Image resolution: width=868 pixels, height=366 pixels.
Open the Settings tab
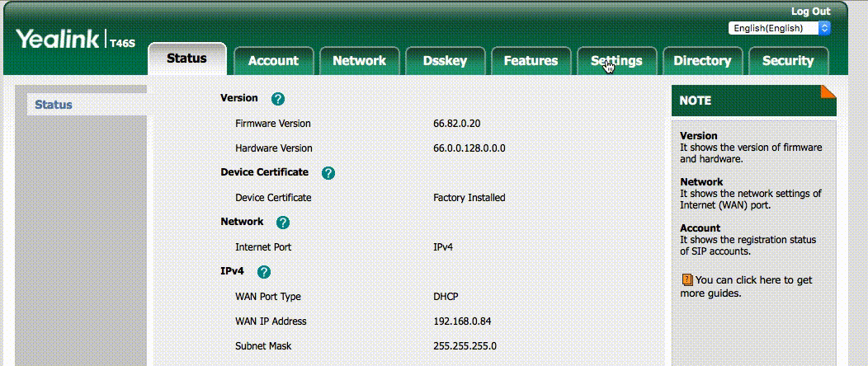point(616,61)
